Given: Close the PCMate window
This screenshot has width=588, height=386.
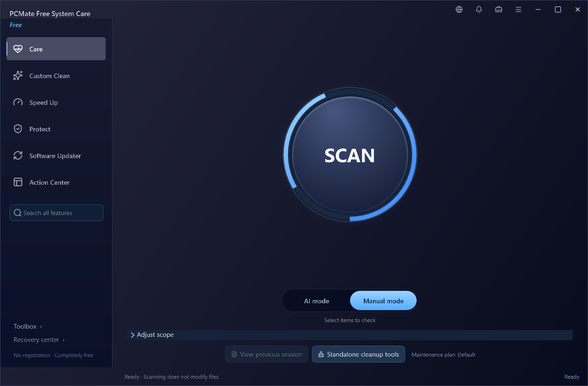Looking at the screenshot, I should pyautogui.click(x=578, y=9).
